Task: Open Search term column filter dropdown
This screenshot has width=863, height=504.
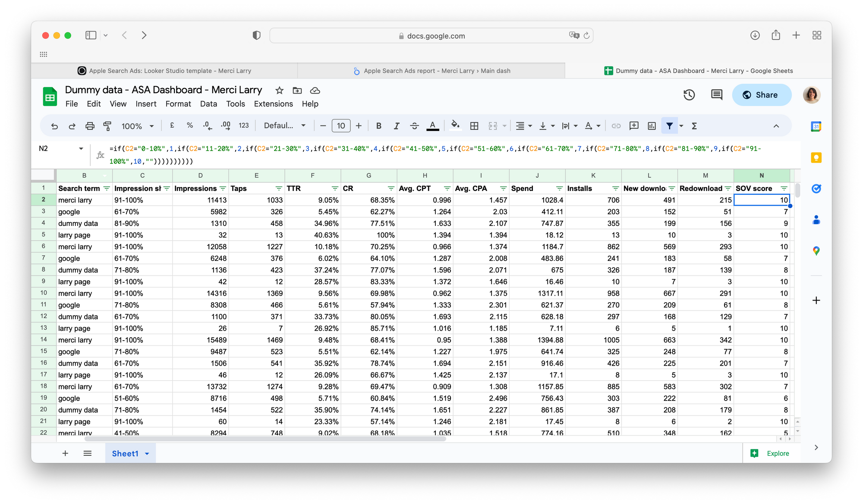Action: [107, 189]
